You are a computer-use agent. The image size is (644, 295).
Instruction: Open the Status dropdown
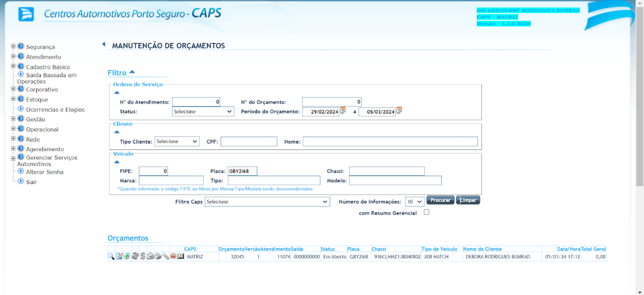[203, 112]
